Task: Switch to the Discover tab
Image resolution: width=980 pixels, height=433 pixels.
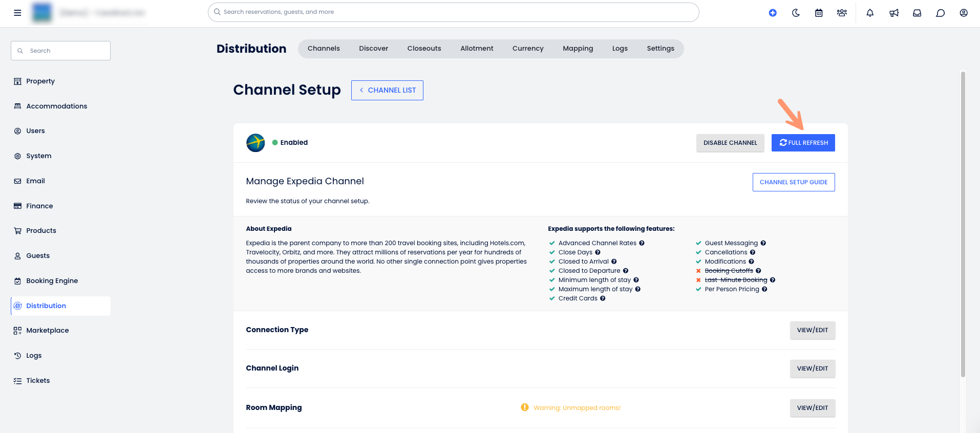Action: (374, 49)
